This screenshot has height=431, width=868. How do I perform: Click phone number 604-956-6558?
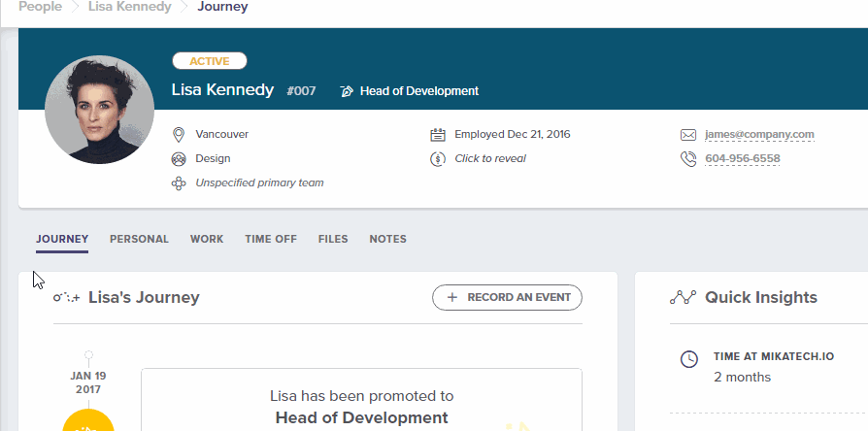tap(743, 159)
